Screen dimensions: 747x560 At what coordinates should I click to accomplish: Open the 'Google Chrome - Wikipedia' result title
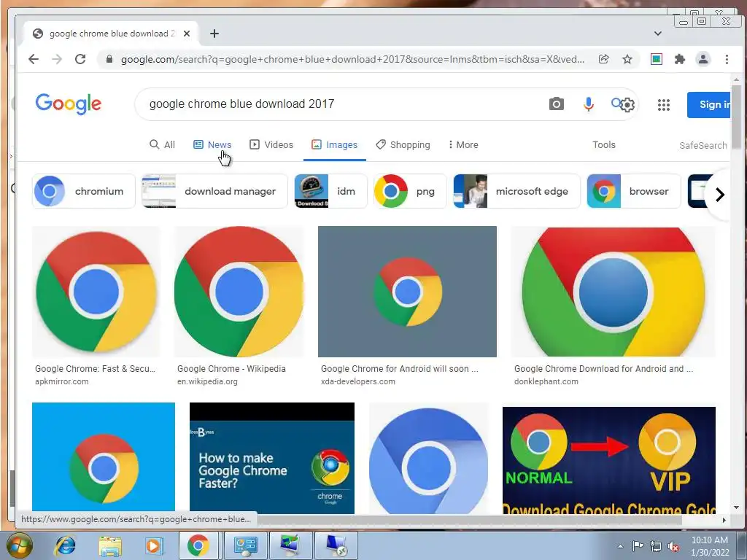click(231, 368)
